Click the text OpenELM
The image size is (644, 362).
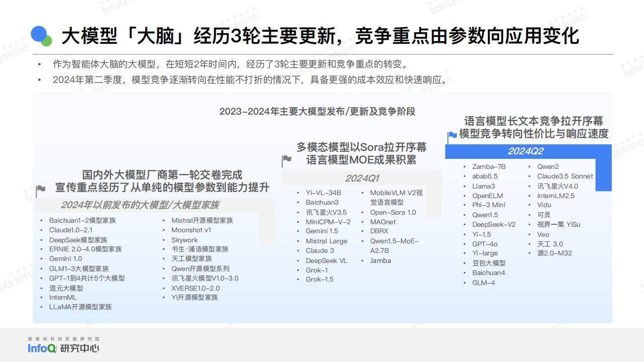(487, 196)
